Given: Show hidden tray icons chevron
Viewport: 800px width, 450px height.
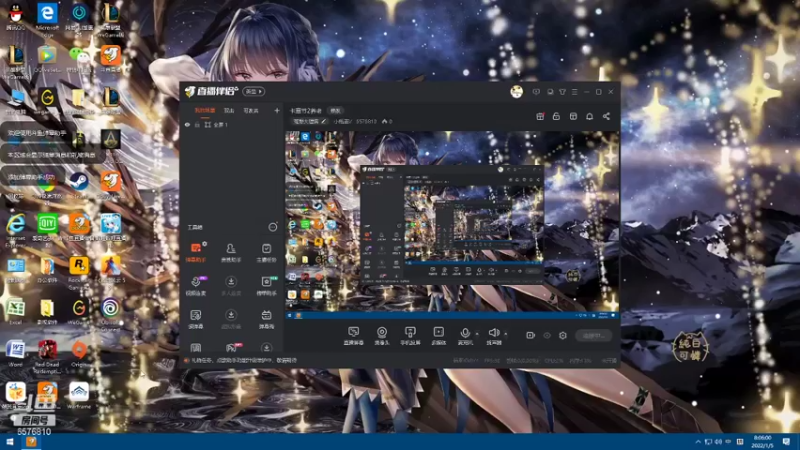Looking at the screenshot, I should [x=698, y=441].
